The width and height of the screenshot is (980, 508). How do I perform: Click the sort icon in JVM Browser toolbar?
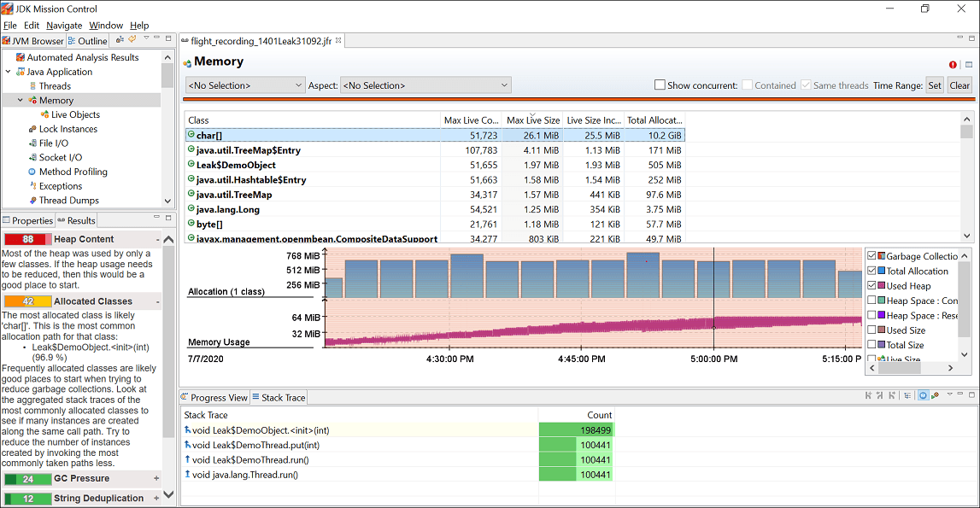pos(120,40)
